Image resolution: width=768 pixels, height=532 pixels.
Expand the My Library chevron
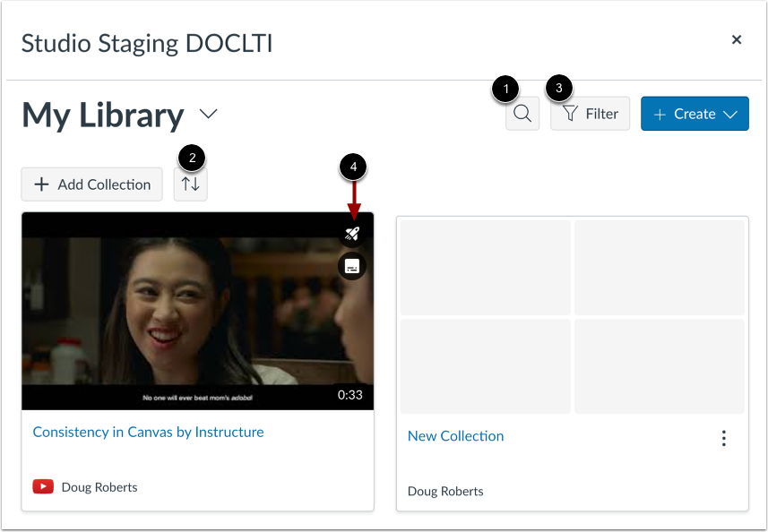208,114
